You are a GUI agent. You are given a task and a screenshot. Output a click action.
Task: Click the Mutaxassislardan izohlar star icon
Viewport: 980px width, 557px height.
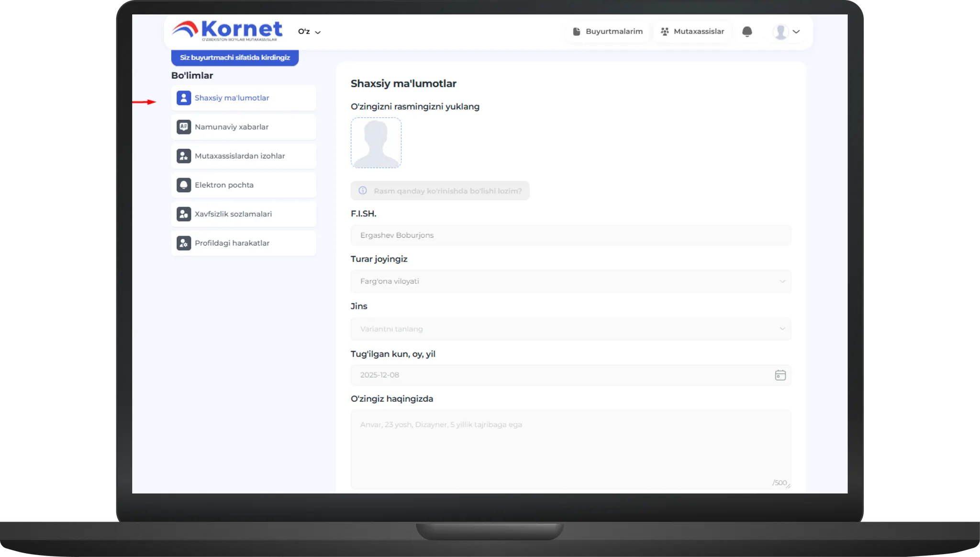[184, 156]
